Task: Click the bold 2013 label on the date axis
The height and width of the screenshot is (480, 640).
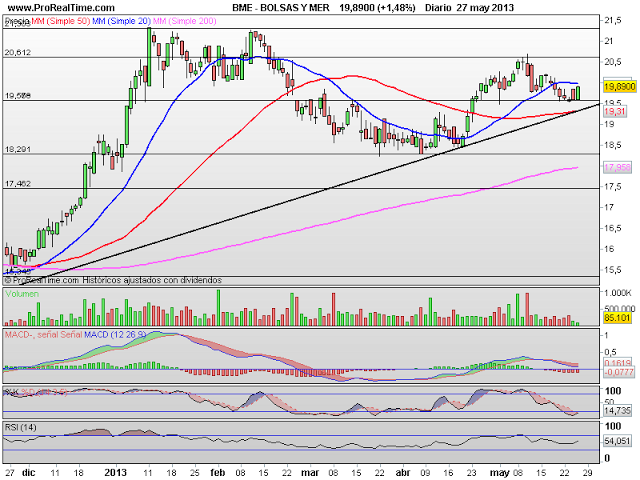Action: pyautogui.click(x=116, y=473)
